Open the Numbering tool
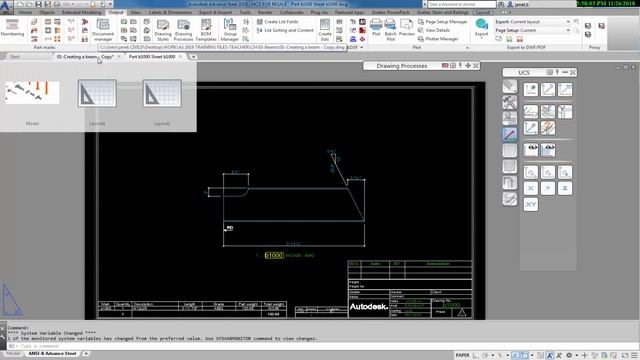The image size is (640, 360). coord(12,27)
